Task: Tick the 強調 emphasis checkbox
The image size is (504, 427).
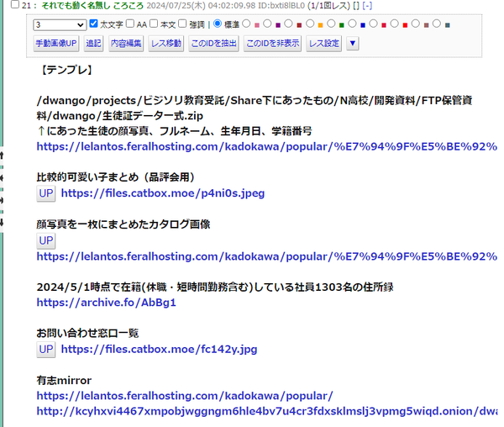Action: [182, 24]
